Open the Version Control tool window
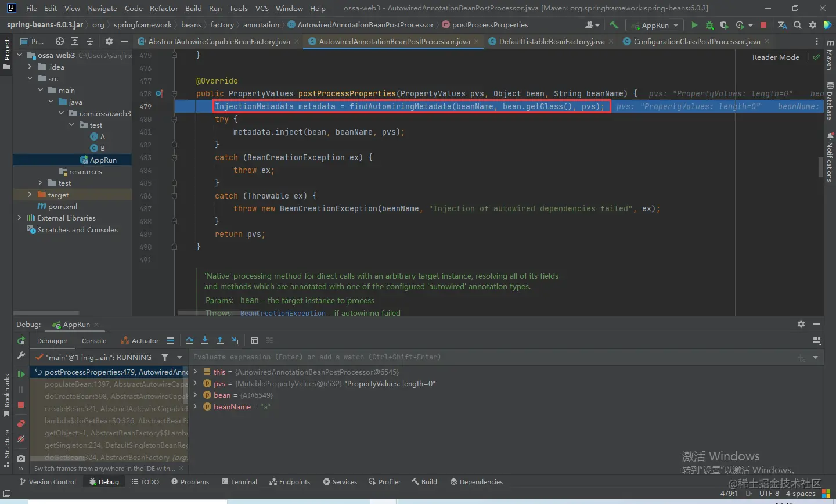This screenshot has height=504, width=836. click(x=48, y=482)
